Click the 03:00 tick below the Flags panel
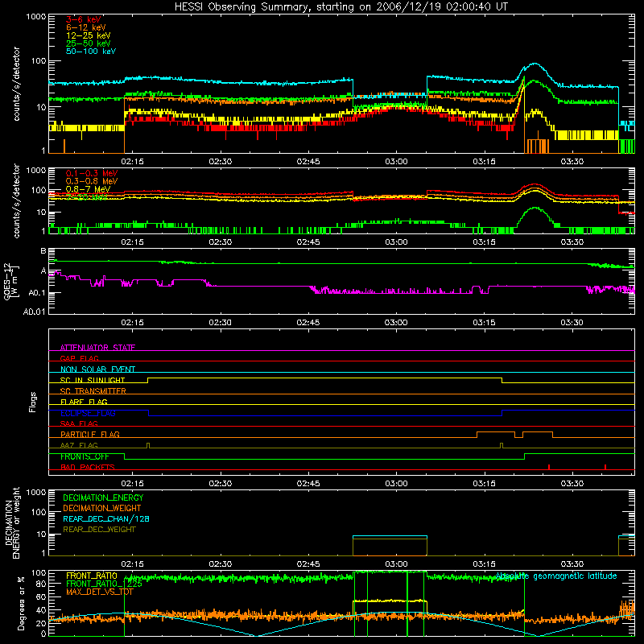This screenshot has width=644, height=644. click(x=396, y=484)
